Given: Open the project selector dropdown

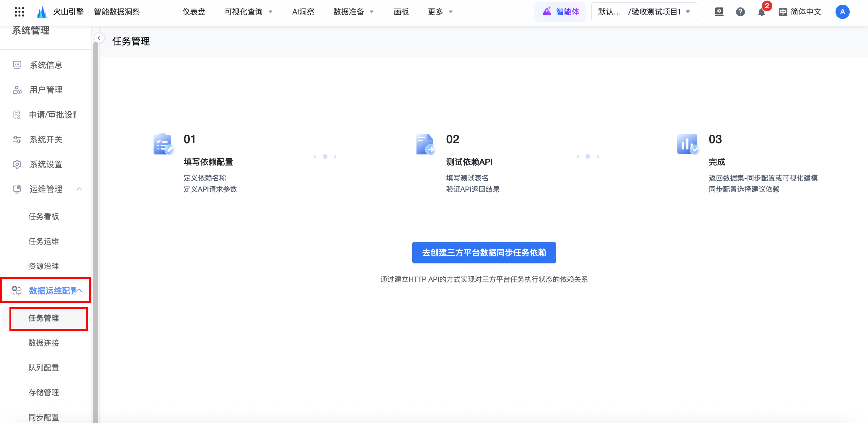Looking at the screenshot, I should (x=644, y=12).
